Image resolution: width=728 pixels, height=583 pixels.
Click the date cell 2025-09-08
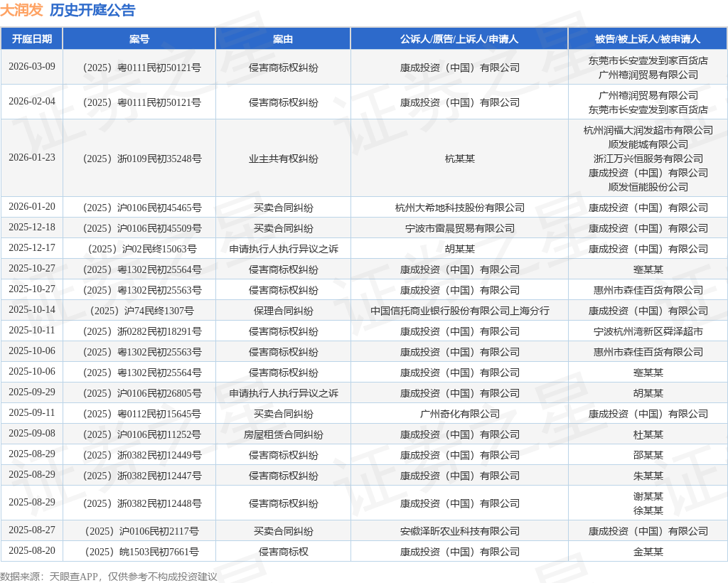[31, 433]
